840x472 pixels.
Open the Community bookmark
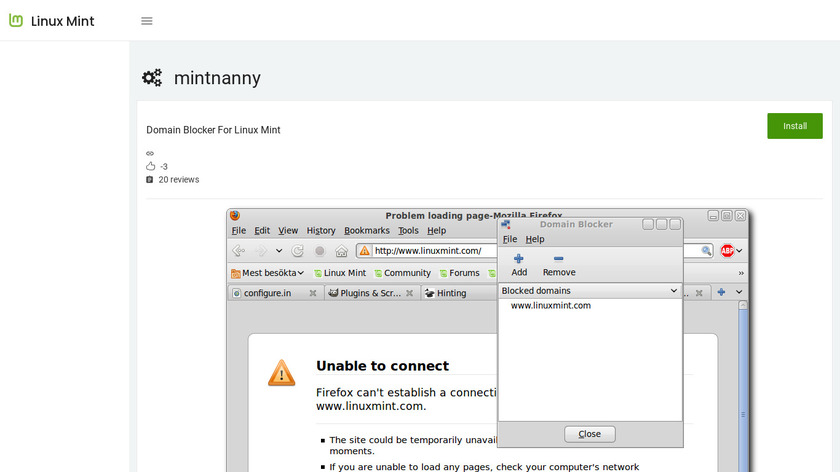[402, 273]
